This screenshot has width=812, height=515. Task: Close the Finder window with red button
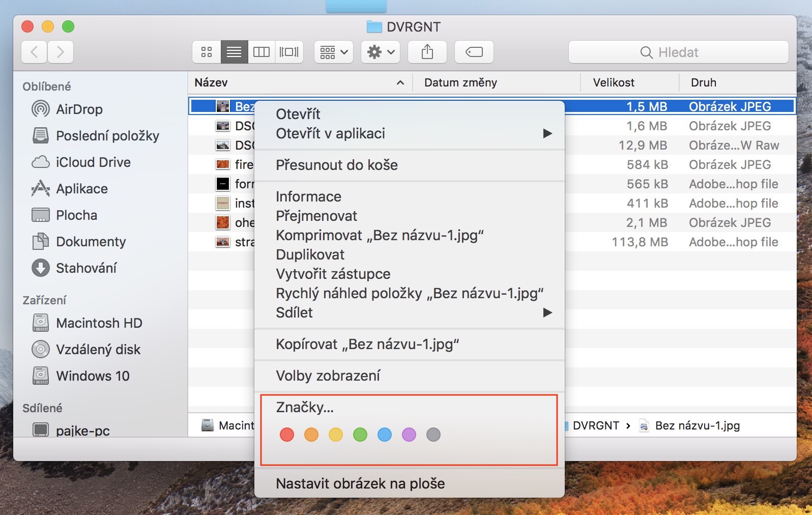tap(27, 26)
